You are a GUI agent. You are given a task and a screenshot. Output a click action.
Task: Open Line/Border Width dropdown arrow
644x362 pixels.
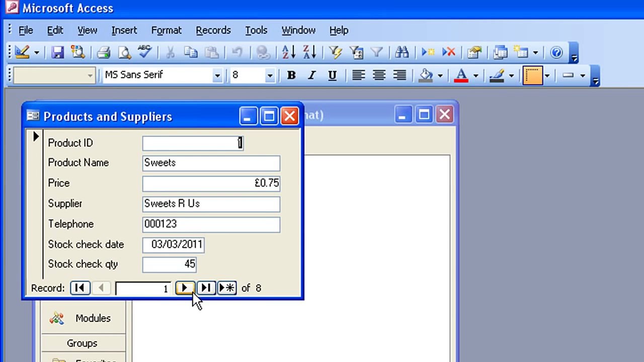[547, 75]
